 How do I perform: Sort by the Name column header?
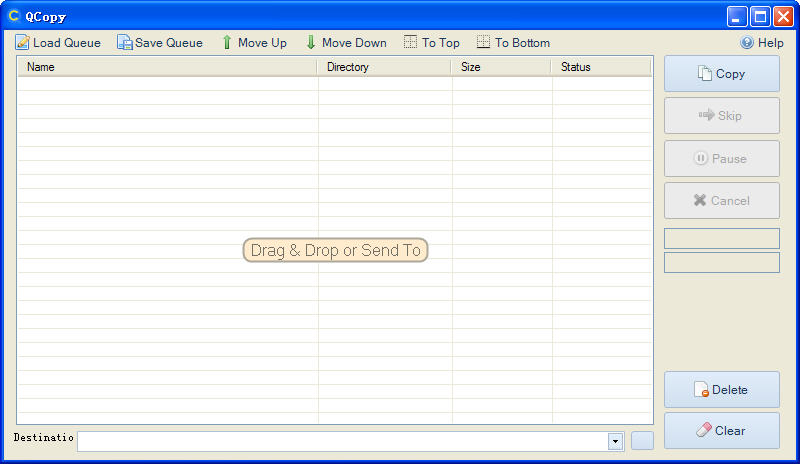tap(167, 67)
